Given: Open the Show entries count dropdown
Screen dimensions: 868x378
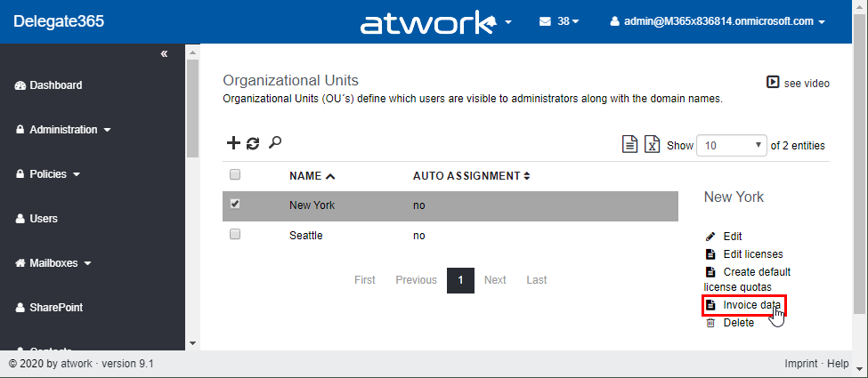Looking at the screenshot, I should coord(732,145).
